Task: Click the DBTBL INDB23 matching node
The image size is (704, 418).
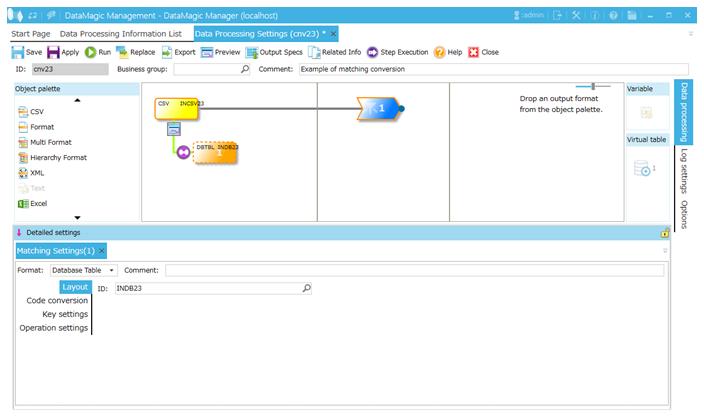Action: point(215,151)
